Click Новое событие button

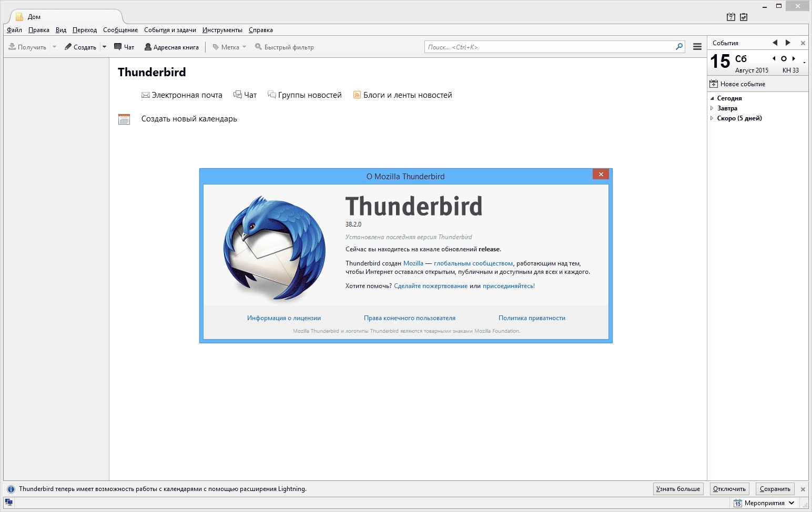coord(737,84)
